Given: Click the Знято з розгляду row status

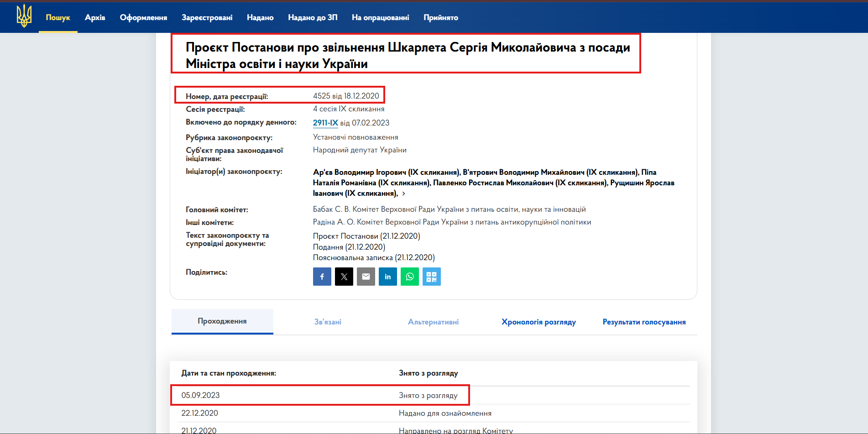Looking at the screenshot, I should (428, 395).
